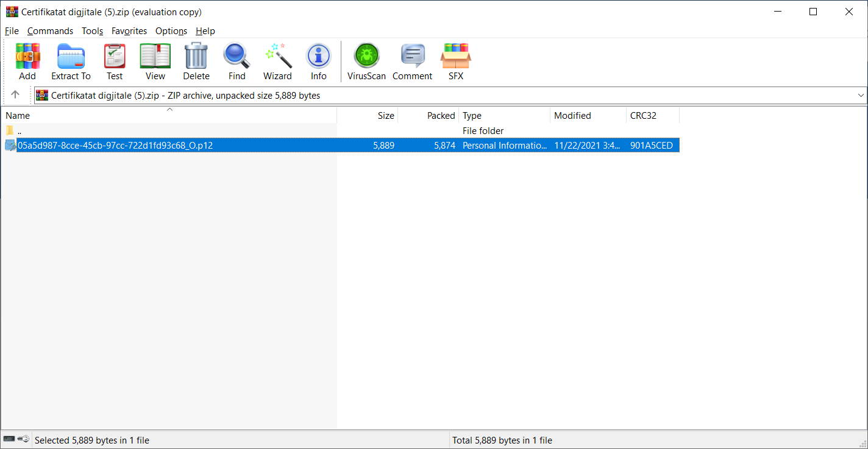
Task: Click the modified date 11/22/2021 cell
Action: click(588, 146)
